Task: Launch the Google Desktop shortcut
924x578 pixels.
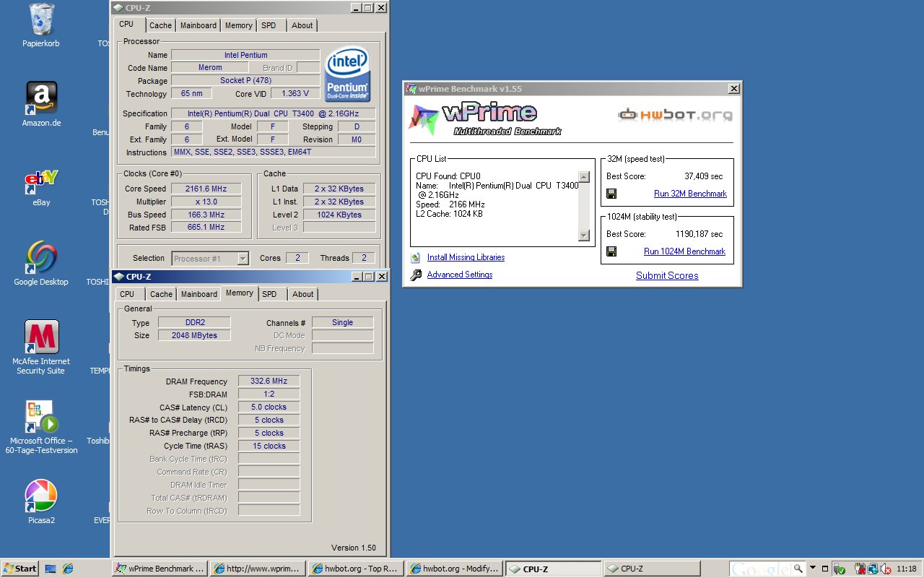Action: click(x=41, y=258)
